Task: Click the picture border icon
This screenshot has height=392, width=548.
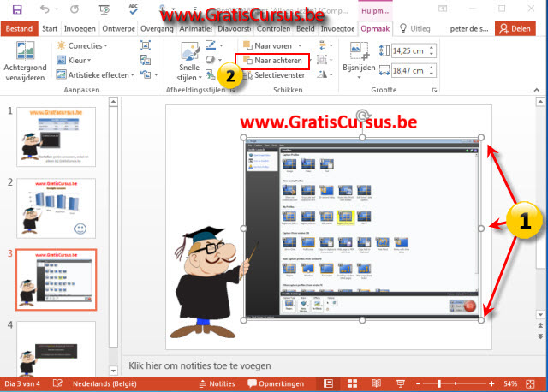Action: [x=211, y=45]
